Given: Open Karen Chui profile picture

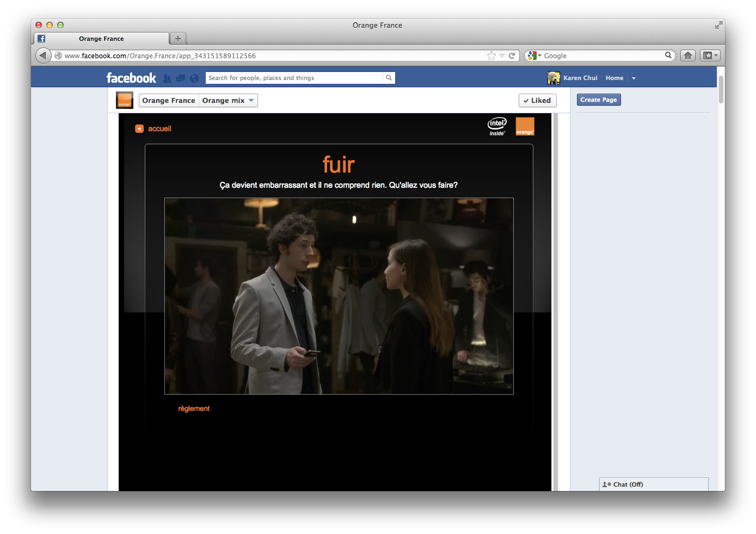Looking at the screenshot, I should pos(554,78).
